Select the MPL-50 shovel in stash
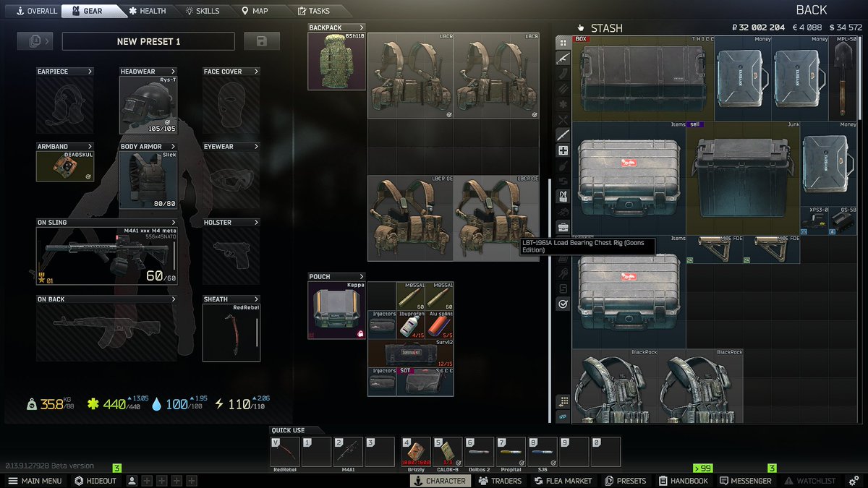This screenshot has width=868, height=488. click(843, 78)
